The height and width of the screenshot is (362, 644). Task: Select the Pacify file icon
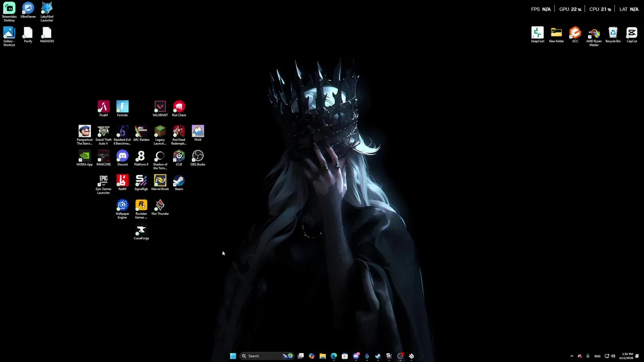pos(28,35)
